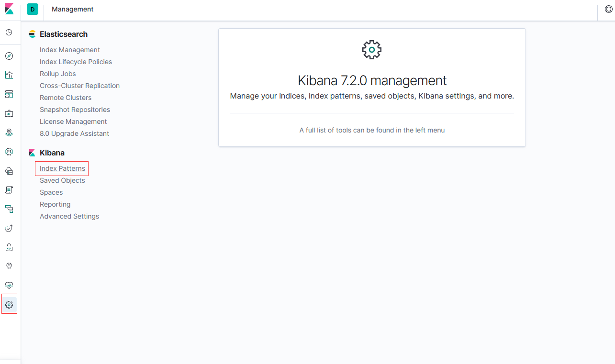Select Index Patterns under Kibana
The image size is (615, 364).
[x=62, y=168]
